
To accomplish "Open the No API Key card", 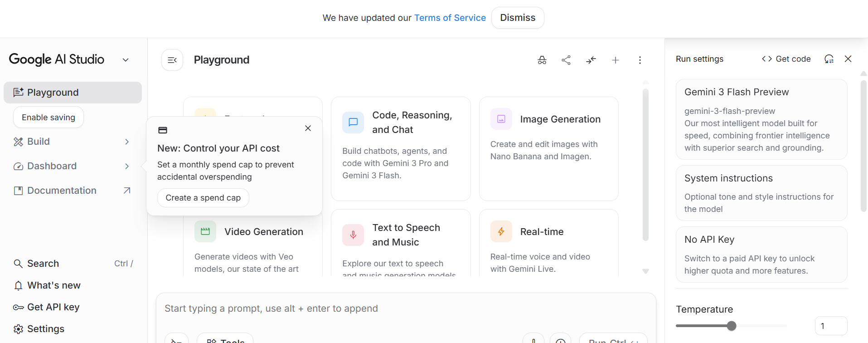I will [761, 255].
